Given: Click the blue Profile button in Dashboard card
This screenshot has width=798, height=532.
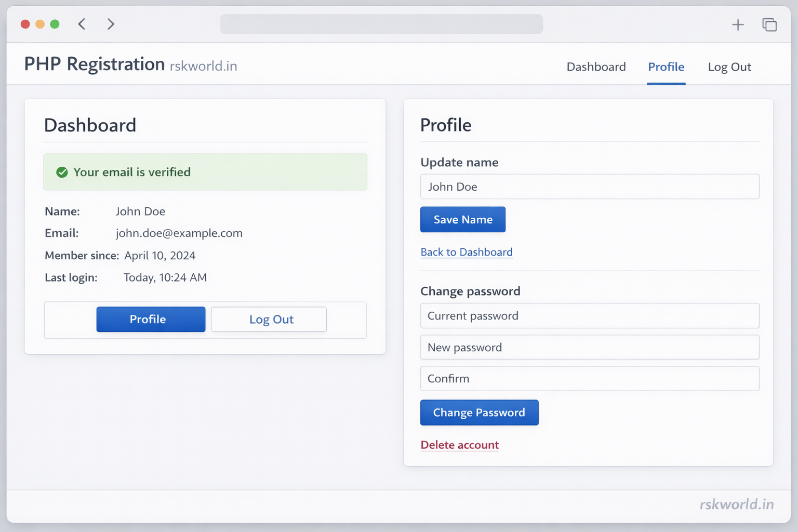Looking at the screenshot, I should pyautogui.click(x=151, y=319).
